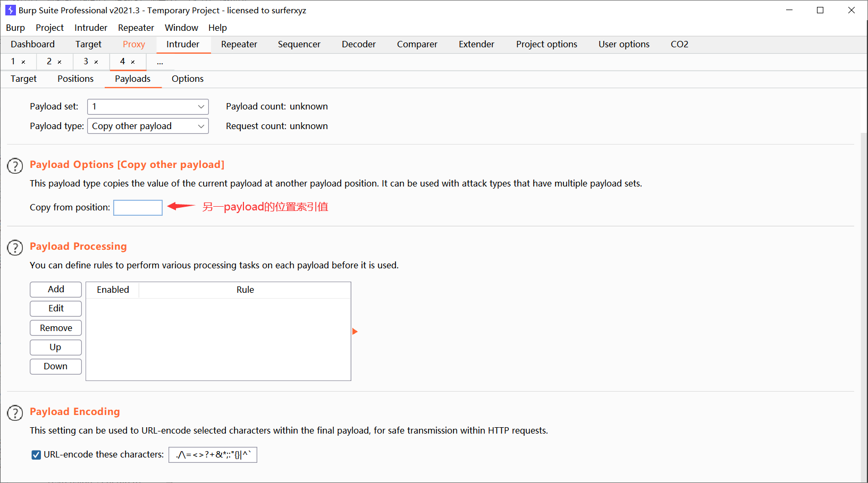Image resolution: width=868 pixels, height=483 pixels.
Task: Click Edit payload processing rule button
Action: click(x=56, y=309)
